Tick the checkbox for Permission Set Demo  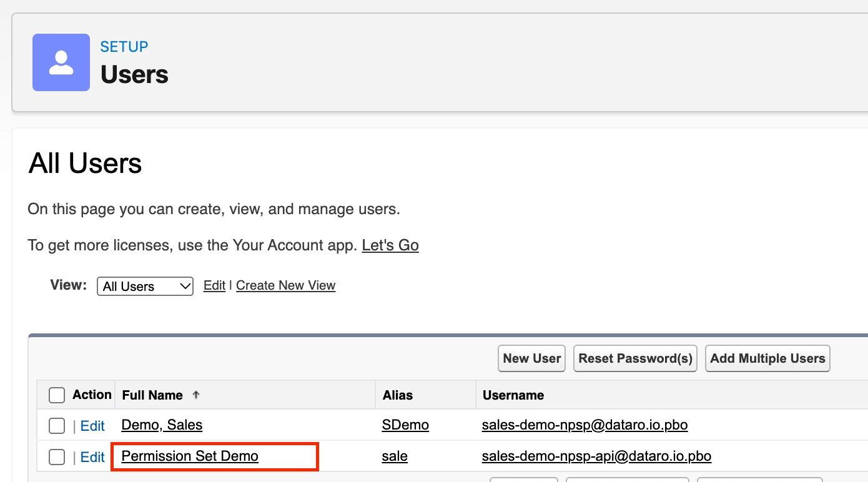57,457
